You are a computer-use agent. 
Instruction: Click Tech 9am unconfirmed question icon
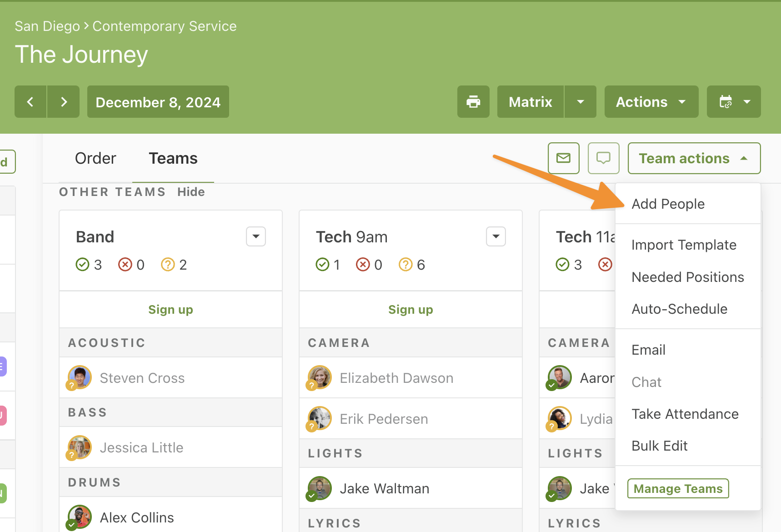[x=406, y=265]
